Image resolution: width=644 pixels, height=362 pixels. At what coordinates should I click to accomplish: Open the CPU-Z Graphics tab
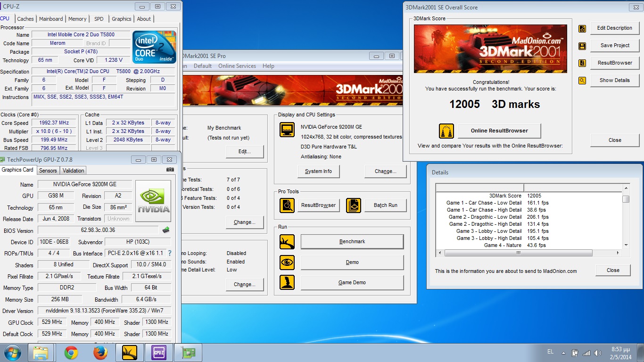point(122,19)
